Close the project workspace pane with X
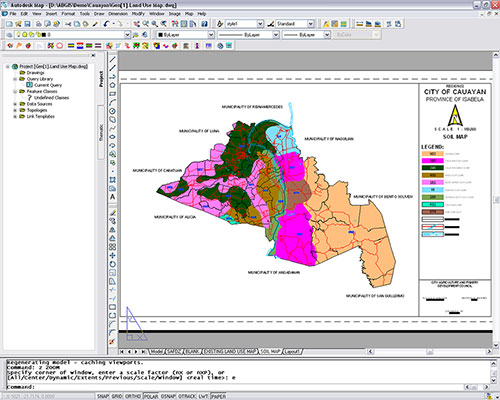The height and width of the screenshot is (400, 500). point(93,55)
